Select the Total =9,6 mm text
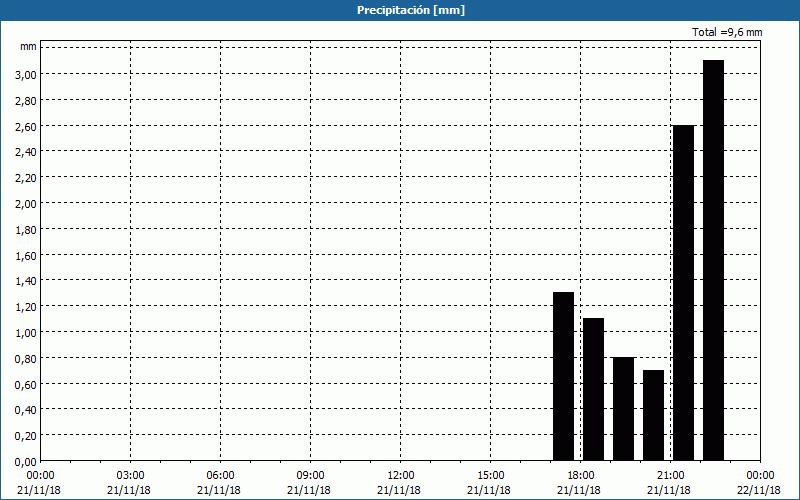Viewport: 800px width, 500px height. [x=727, y=32]
